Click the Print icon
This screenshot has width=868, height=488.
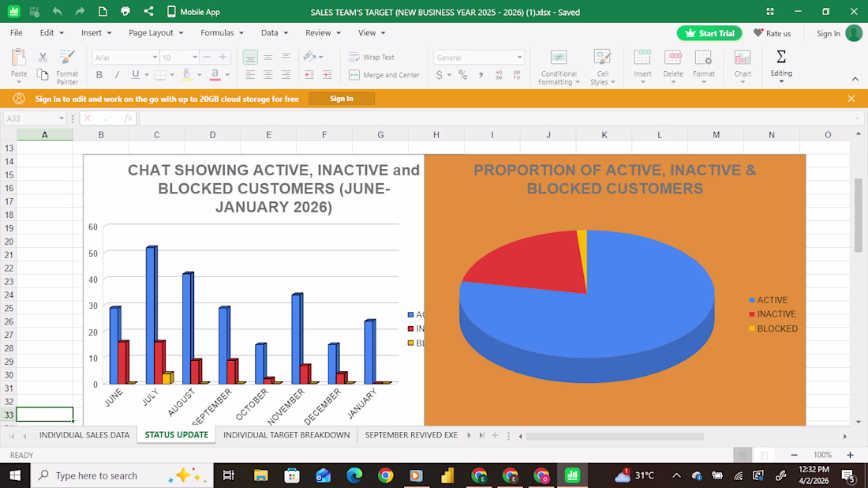pos(125,12)
